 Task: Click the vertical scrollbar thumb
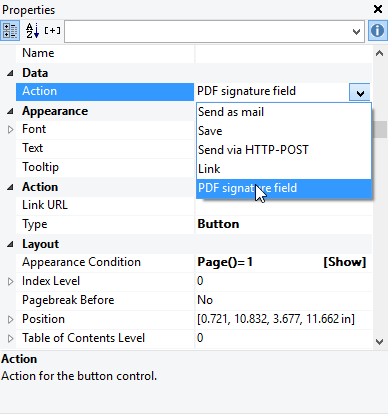(379, 129)
